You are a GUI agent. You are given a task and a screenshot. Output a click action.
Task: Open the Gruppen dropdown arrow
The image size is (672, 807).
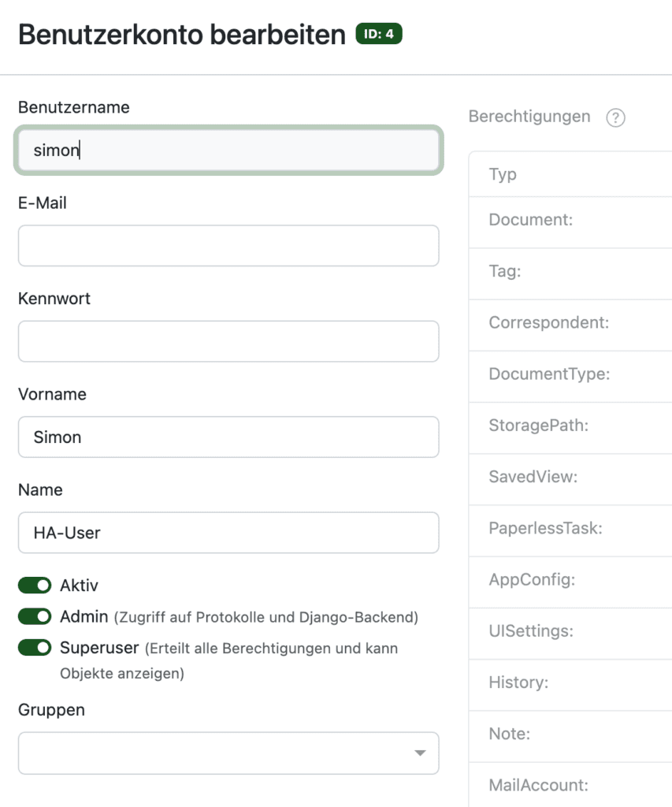click(420, 753)
